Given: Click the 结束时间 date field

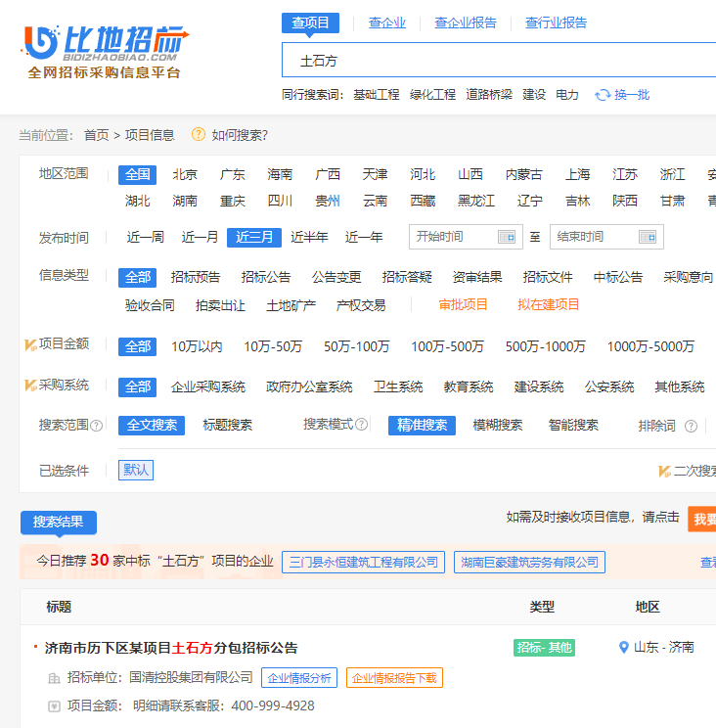Looking at the screenshot, I should pos(606,237).
